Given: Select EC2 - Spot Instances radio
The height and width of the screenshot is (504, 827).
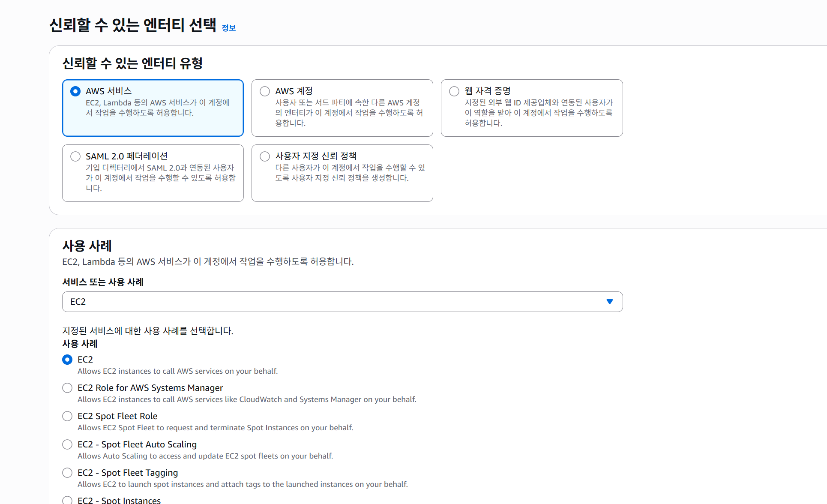Looking at the screenshot, I should click(67, 500).
